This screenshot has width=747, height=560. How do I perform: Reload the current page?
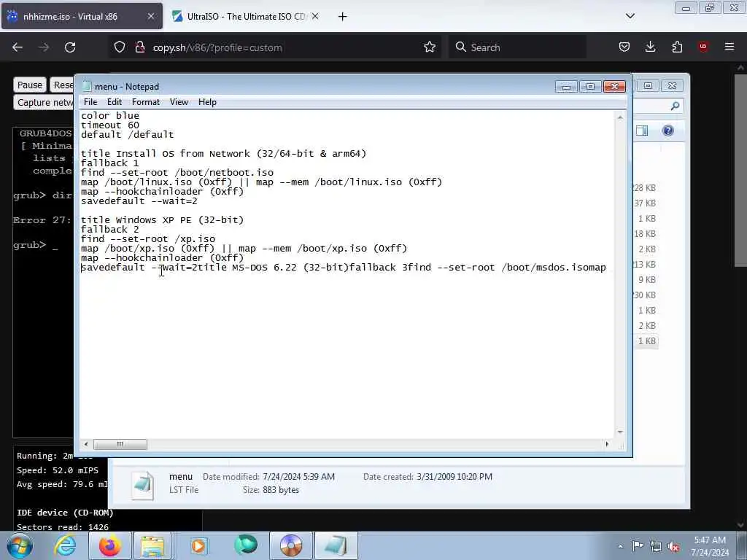70,47
